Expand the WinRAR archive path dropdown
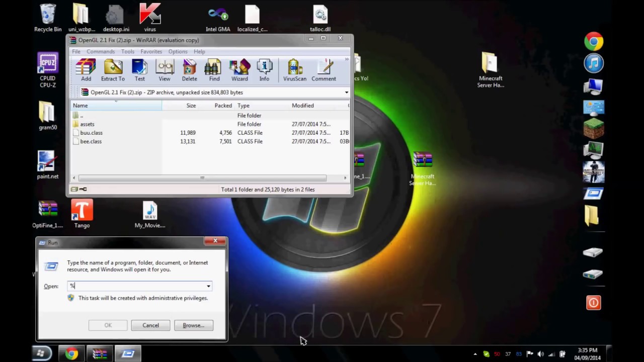Viewport: 644px width, 362px height. point(346,93)
